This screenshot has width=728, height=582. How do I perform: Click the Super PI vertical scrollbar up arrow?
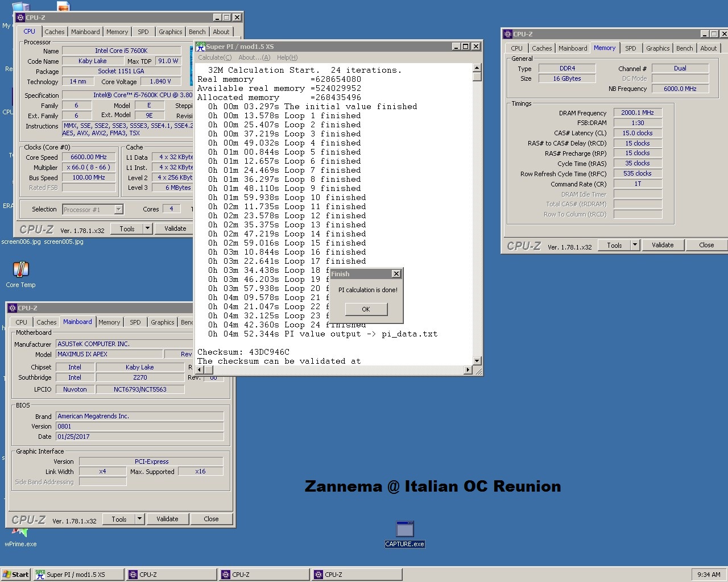pos(477,68)
